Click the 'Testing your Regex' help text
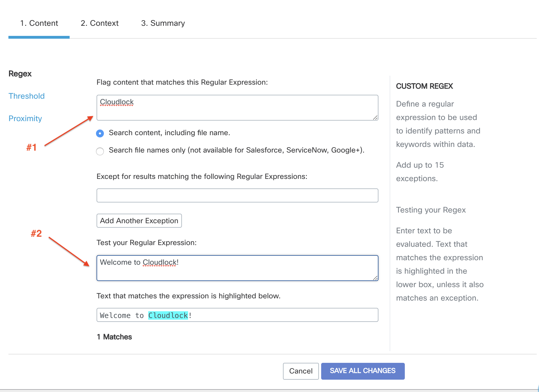539x392 pixels. [x=431, y=210]
